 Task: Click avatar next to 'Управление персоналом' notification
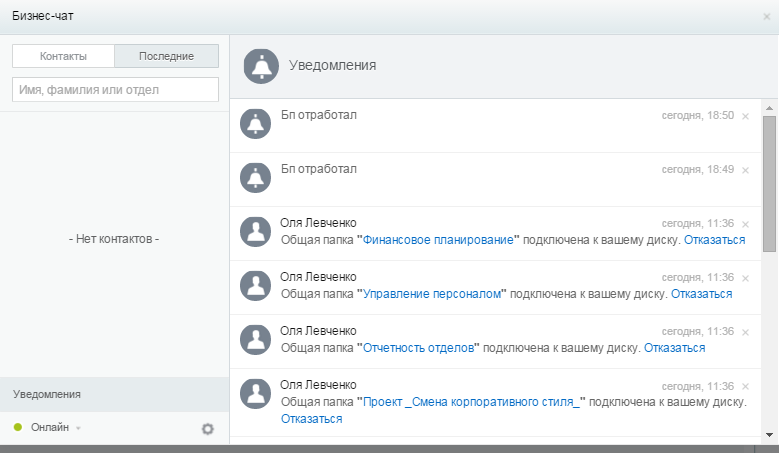tap(256, 286)
